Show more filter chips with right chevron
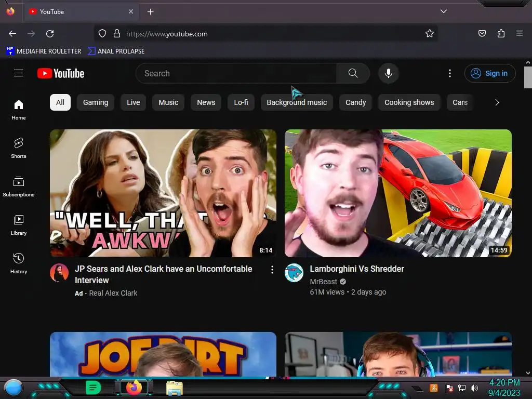 [497, 102]
